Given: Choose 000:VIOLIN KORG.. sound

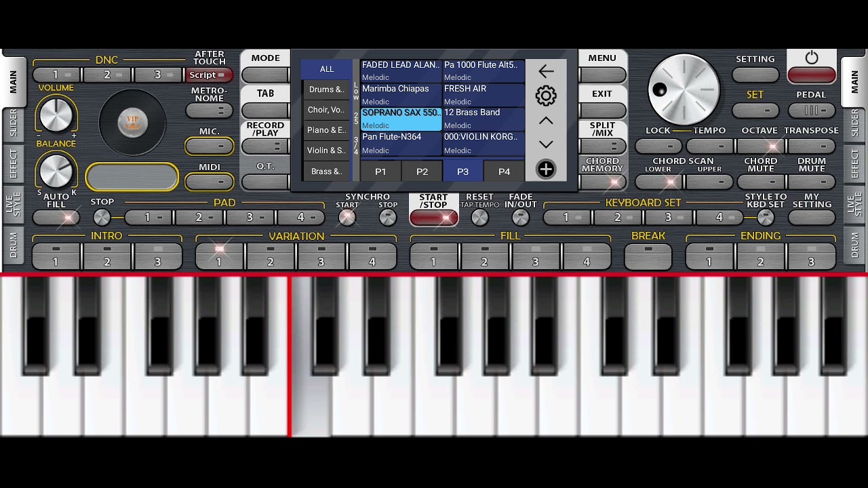Looking at the screenshot, I should (x=484, y=143).
